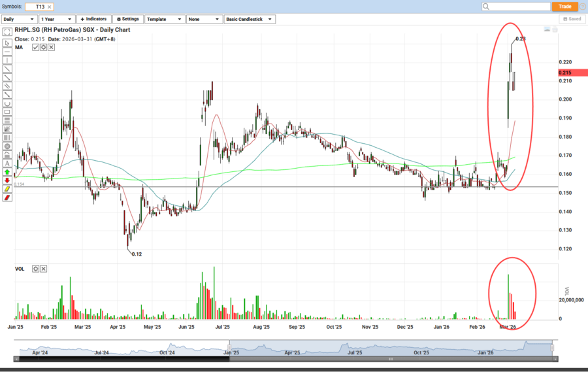Pick the red down-arrow marker tool

click(x=7, y=180)
